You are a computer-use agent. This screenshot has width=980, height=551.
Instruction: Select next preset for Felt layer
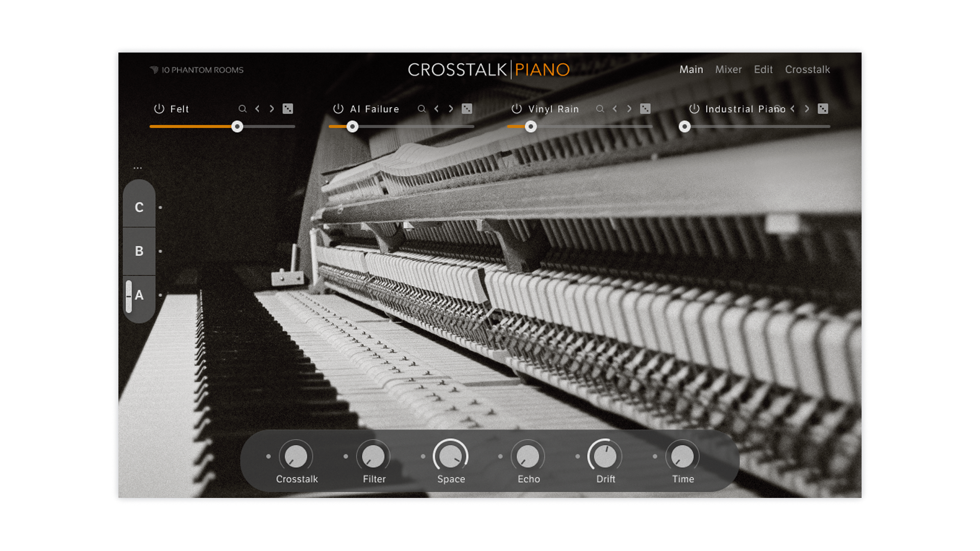(272, 109)
